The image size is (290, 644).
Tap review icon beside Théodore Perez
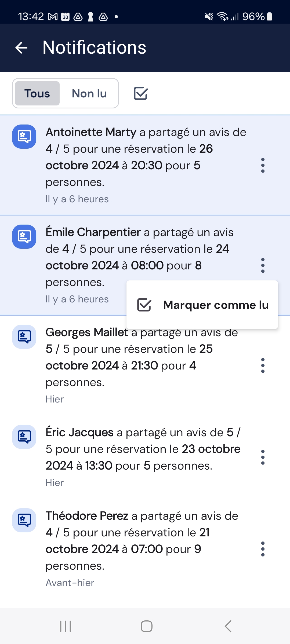tap(24, 520)
